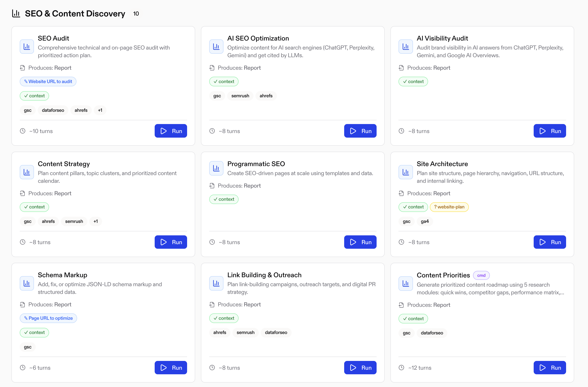Click the SEO Audit chart icon
Image resolution: width=588 pixels, height=387 pixels.
(x=27, y=46)
